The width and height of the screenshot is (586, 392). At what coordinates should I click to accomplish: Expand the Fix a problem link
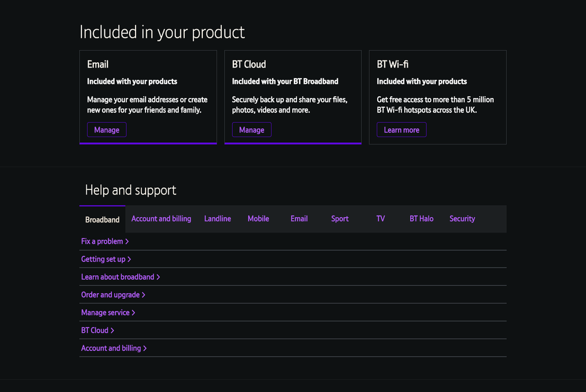click(x=104, y=241)
